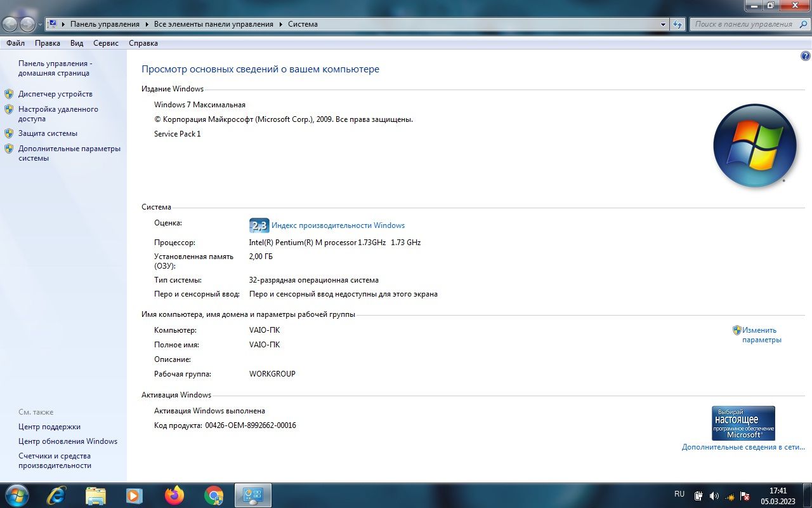Image resolution: width=812 pixels, height=508 pixels.
Task: Click the shield icon beside Настройка удаленного доступа
Action: (9, 109)
